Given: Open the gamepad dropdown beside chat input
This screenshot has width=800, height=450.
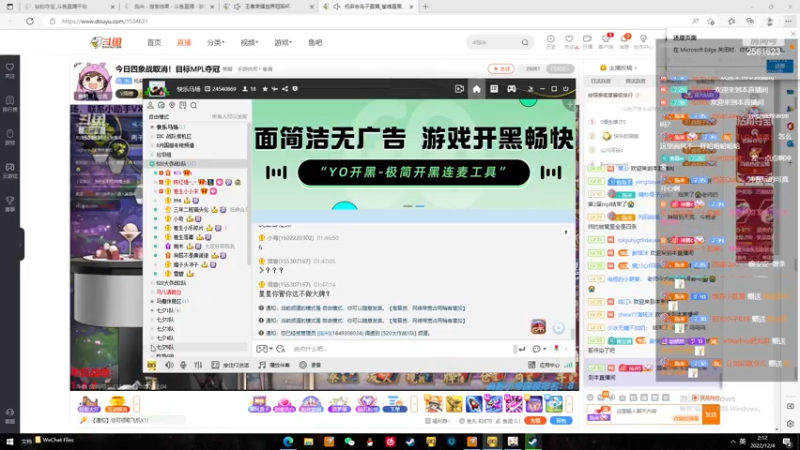Looking at the screenshot, I should tap(264, 349).
